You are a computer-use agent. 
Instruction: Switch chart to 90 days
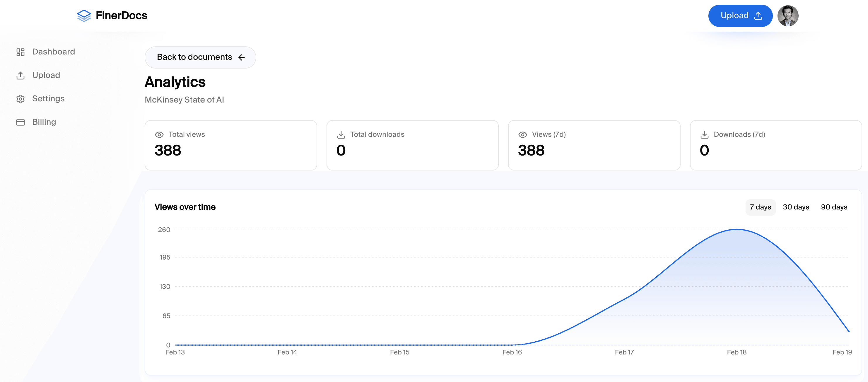[x=834, y=207]
